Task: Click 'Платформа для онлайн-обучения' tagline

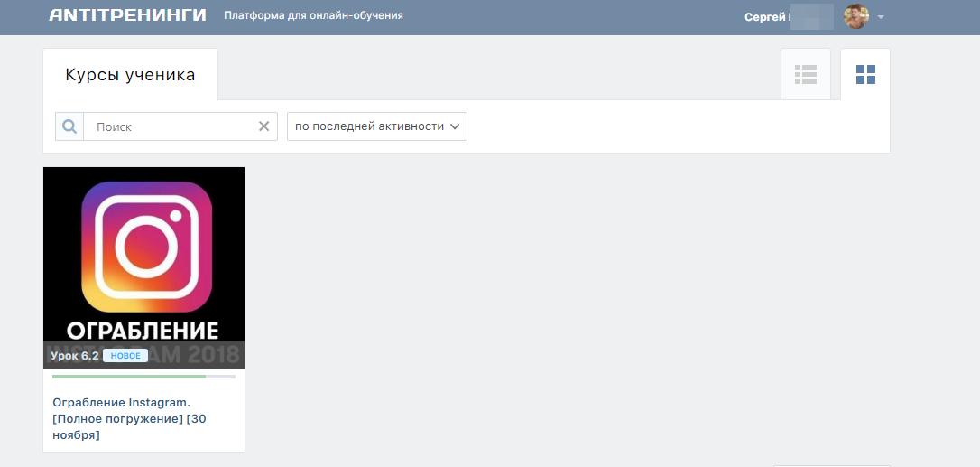Action: [x=313, y=15]
